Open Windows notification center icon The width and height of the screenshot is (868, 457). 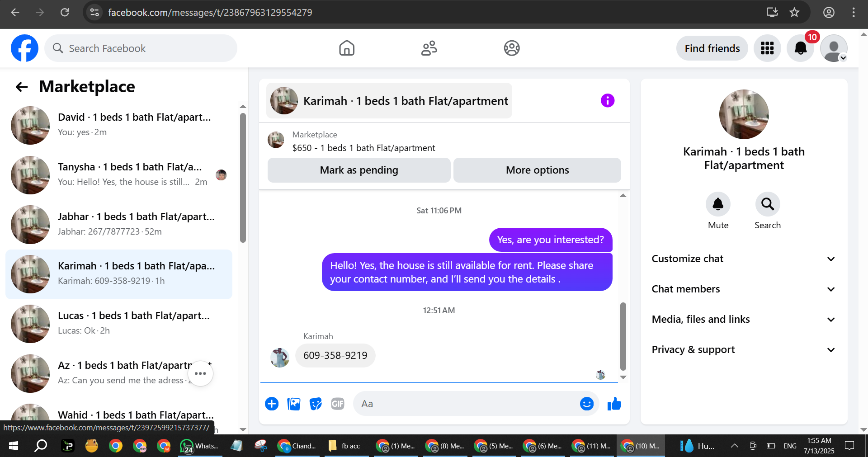click(849, 446)
